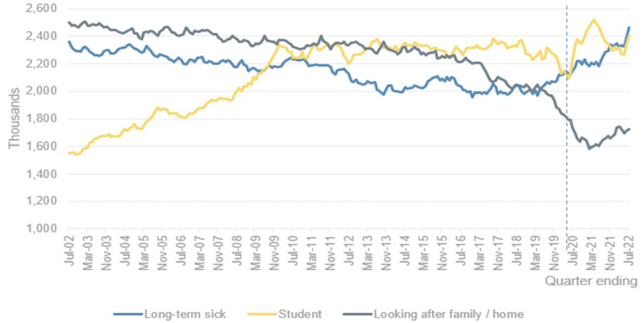
Task: Click the 'Quarter ending' x-axis title
Action: coord(591,281)
